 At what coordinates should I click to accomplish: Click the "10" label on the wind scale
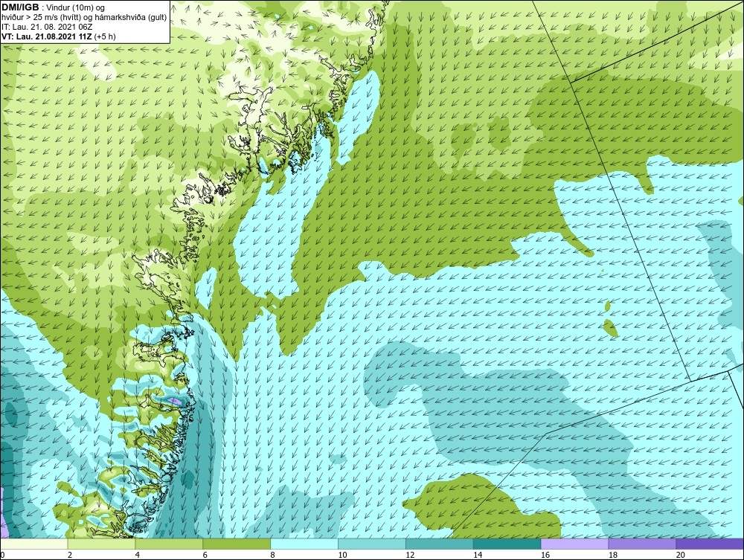[342, 555]
